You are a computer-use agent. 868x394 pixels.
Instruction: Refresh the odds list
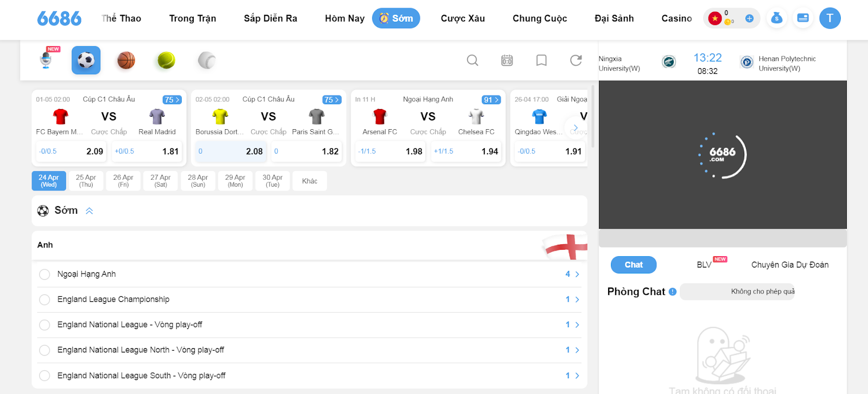pyautogui.click(x=576, y=60)
